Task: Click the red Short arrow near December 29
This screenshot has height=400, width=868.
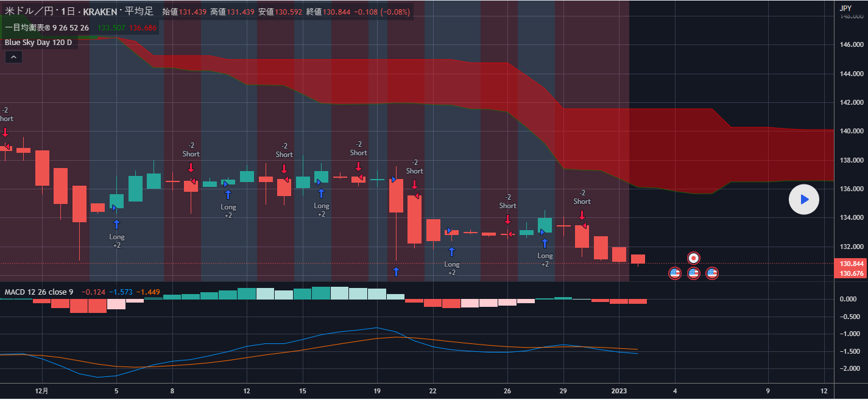Action: [582, 214]
